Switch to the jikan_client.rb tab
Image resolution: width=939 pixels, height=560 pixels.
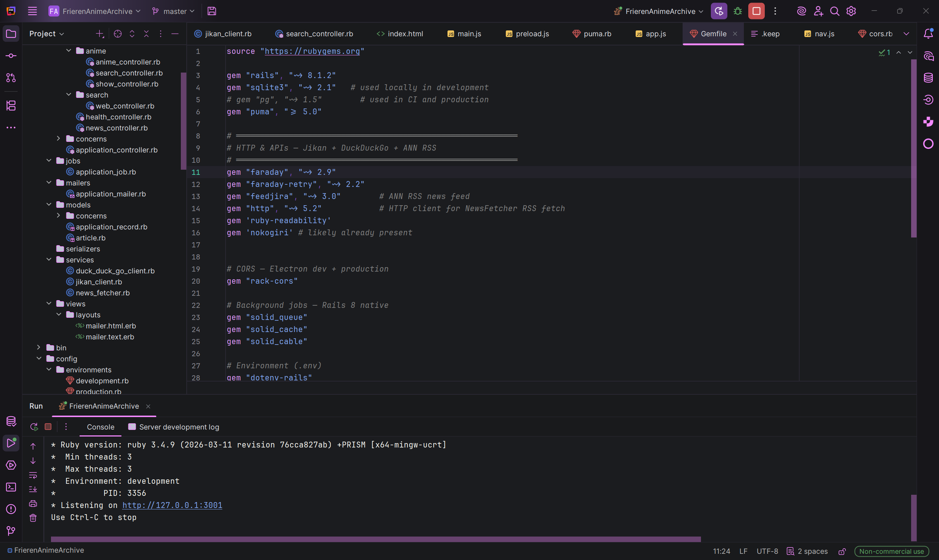point(223,34)
